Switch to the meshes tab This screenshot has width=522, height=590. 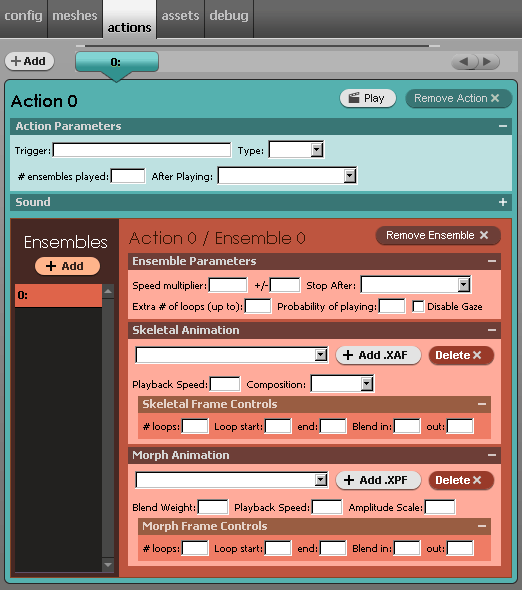[x=75, y=16]
